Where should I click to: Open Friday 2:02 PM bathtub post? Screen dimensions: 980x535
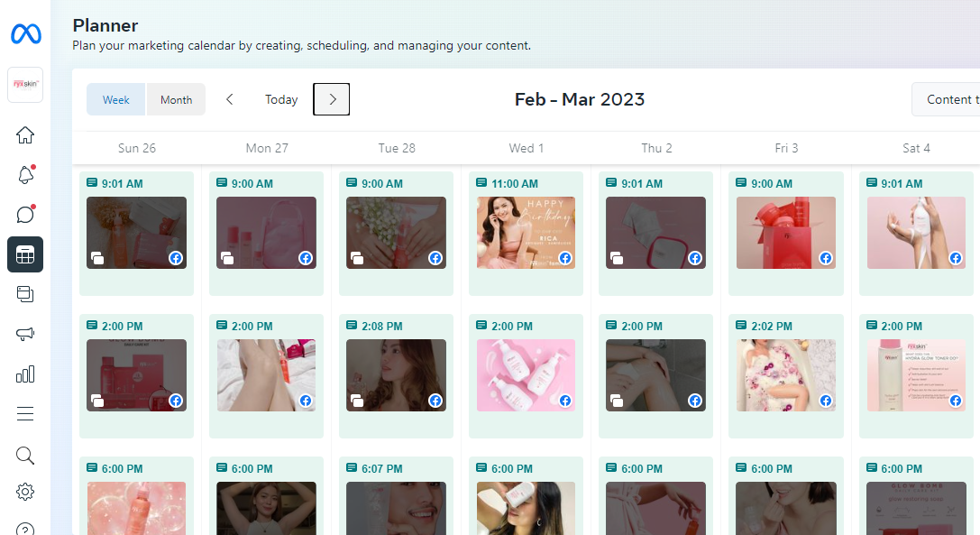(785, 375)
